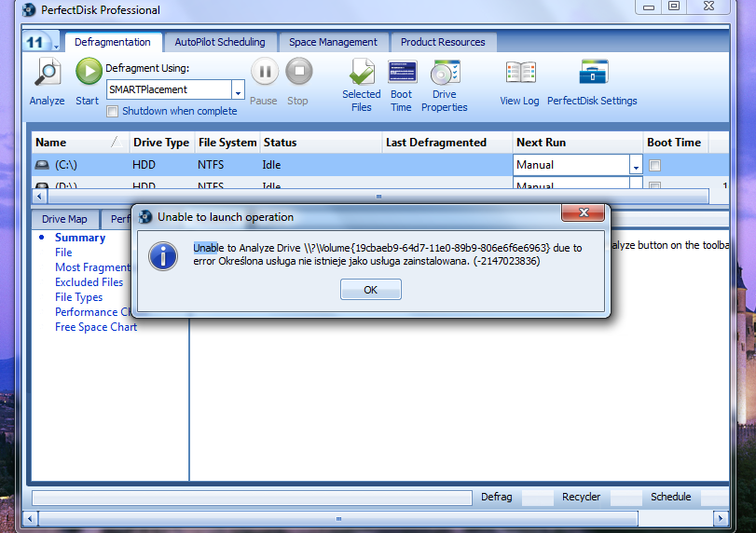Click Recycler status bar entry
This screenshot has height=533, width=756.
pyautogui.click(x=581, y=497)
